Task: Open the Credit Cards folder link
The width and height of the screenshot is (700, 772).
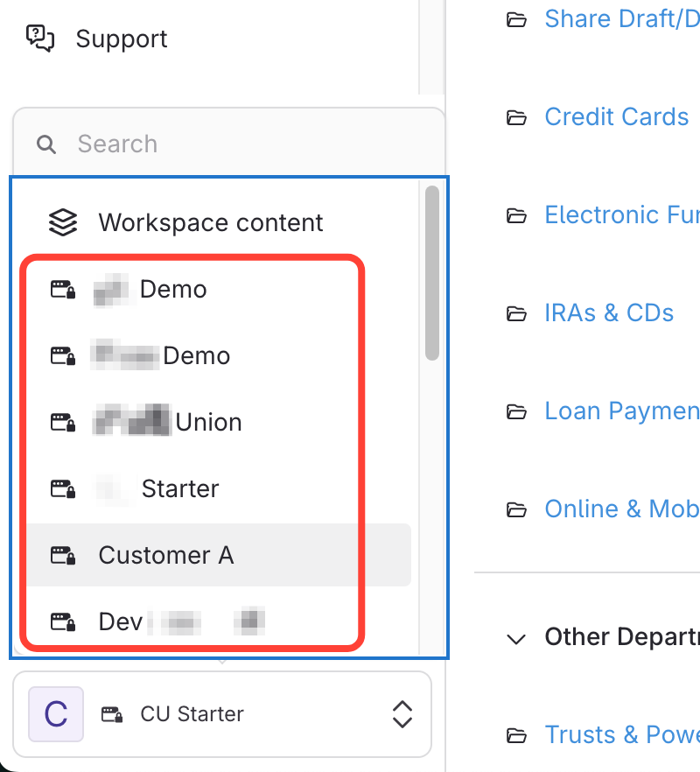Action: 616,117
